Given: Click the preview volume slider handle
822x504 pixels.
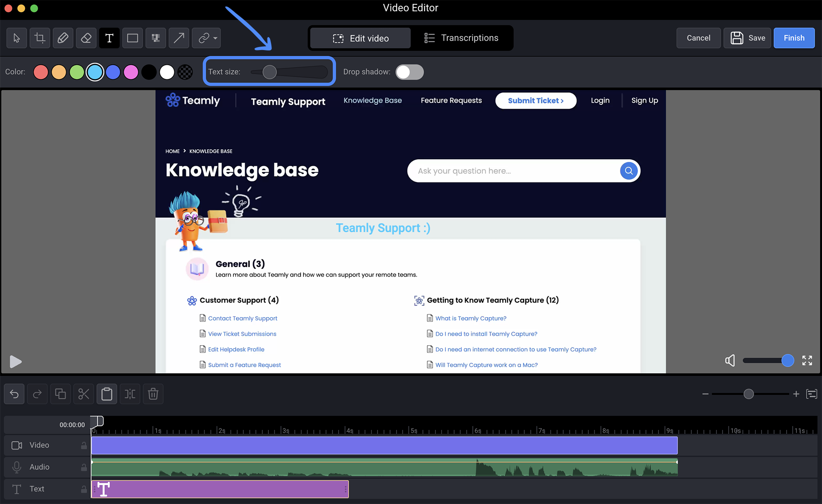Looking at the screenshot, I should coord(787,360).
